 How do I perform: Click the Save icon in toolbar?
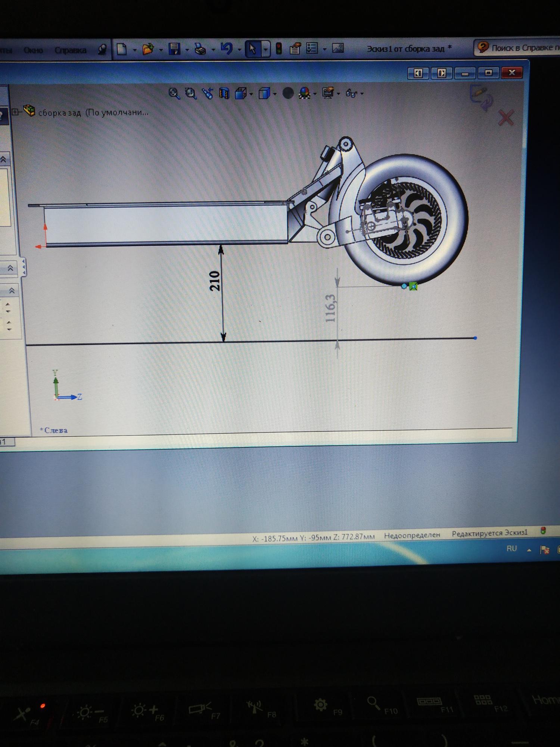pyautogui.click(x=174, y=49)
